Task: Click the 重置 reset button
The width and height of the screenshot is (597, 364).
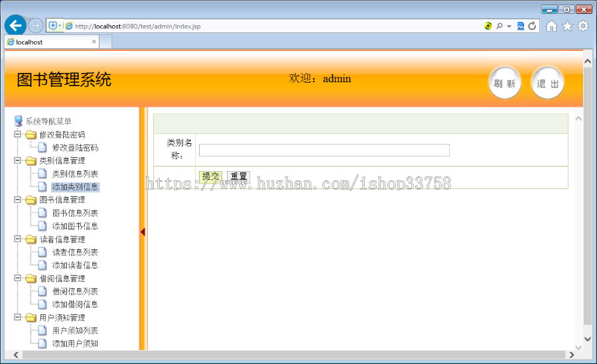Action: (239, 176)
